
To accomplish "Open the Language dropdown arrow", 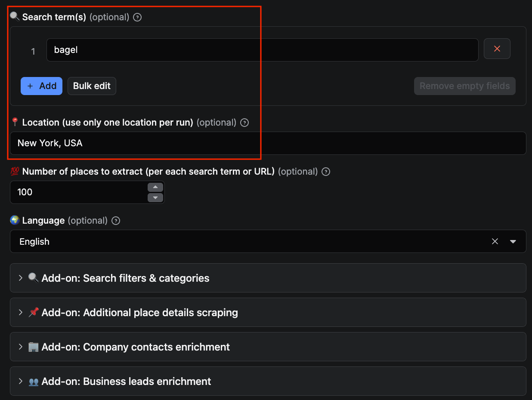I will pyautogui.click(x=513, y=241).
